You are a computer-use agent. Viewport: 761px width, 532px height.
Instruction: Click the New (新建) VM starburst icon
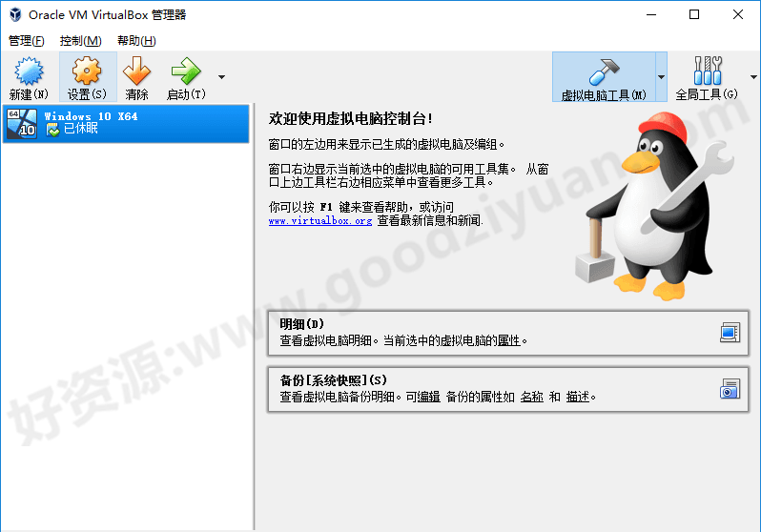[29, 71]
